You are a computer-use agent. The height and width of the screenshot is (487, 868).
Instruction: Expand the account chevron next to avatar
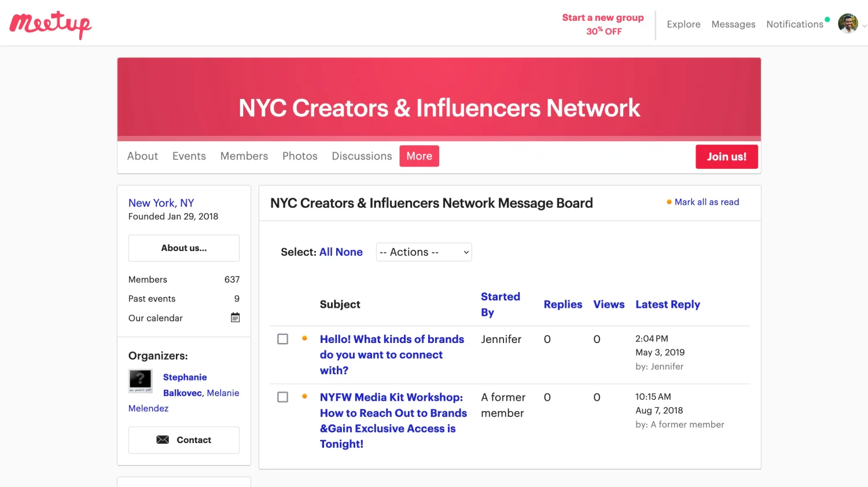click(864, 26)
